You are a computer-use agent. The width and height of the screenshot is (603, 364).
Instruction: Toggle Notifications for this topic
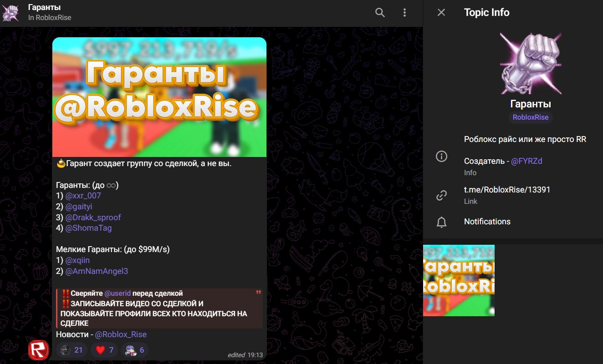tap(487, 222)
